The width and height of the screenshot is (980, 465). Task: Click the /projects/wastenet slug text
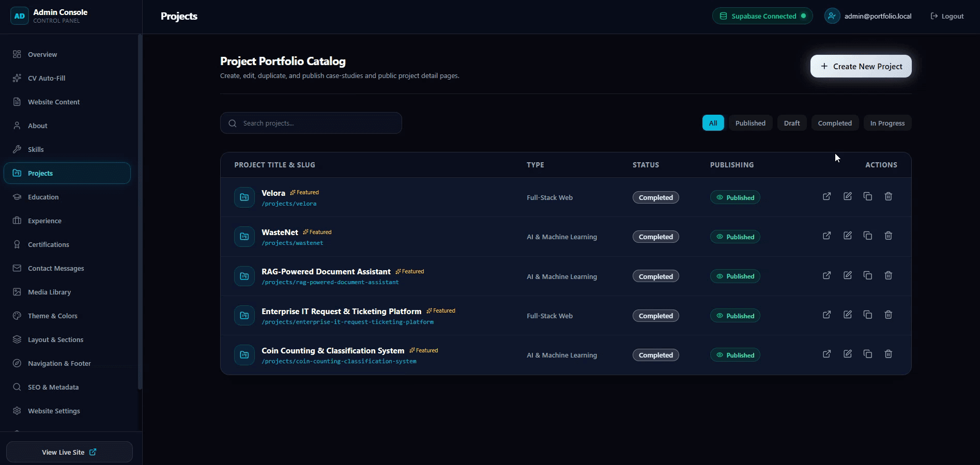tap(293, 243)
